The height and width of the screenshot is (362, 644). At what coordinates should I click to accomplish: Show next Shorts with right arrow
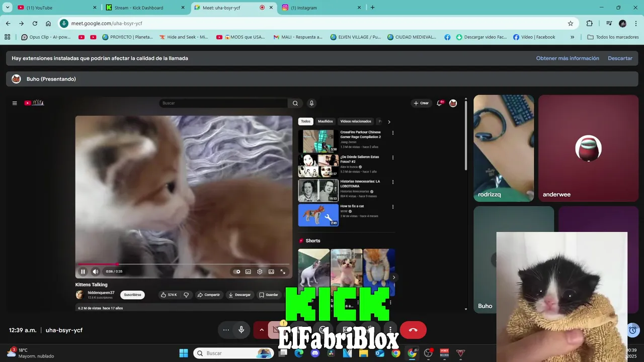[x=394, y=278]
